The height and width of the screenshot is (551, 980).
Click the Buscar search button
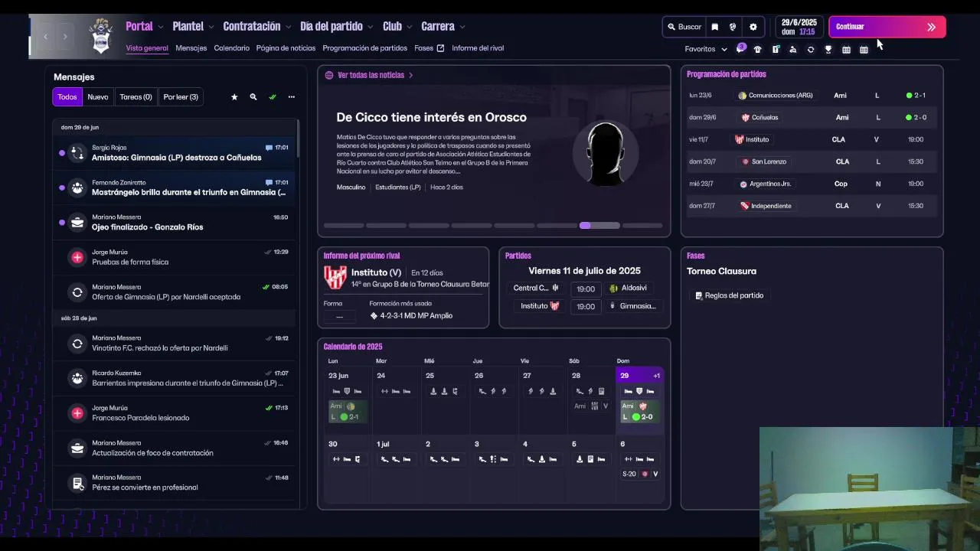pos(683,27)
